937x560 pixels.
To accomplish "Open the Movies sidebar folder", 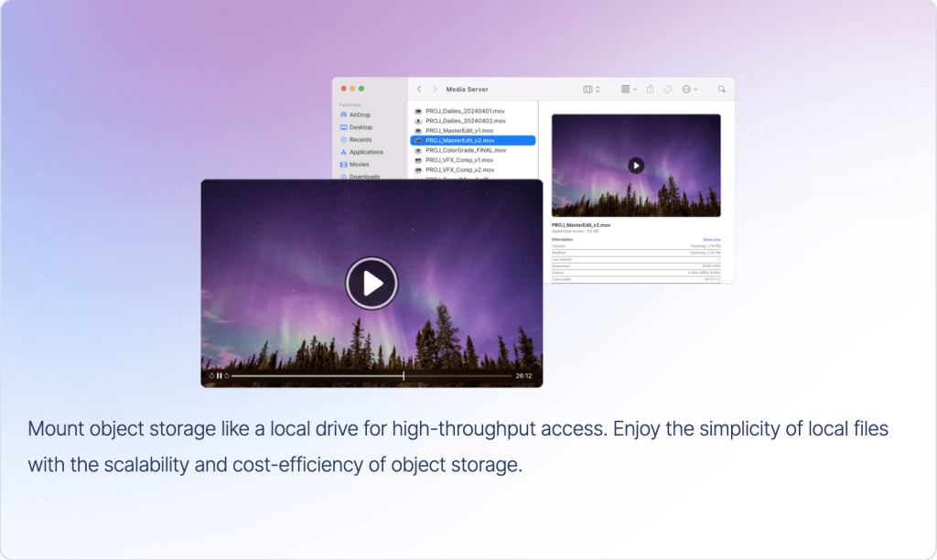I will 359,165.
